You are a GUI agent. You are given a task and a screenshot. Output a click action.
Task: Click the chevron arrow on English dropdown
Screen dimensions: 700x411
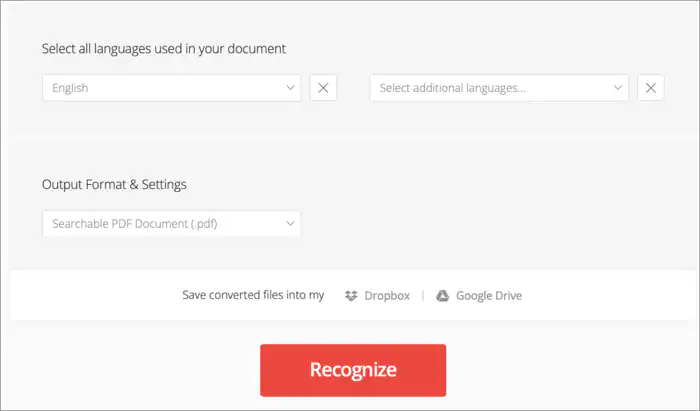pyautogui.click(x=291, y=88)
